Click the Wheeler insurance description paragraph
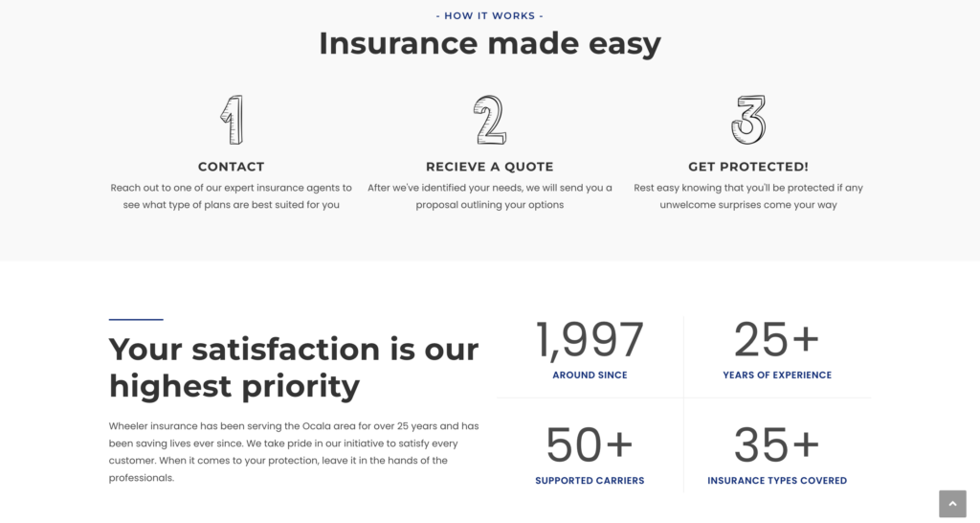This screenshot has width=980, height=523. [x=294, y=452]
